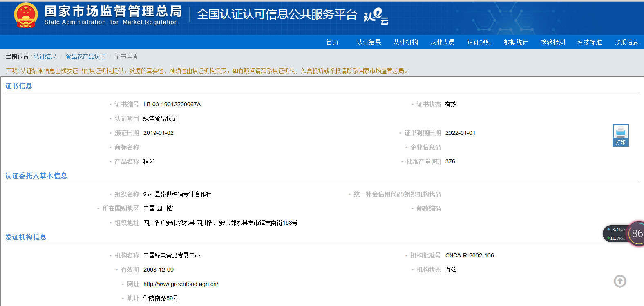
Task: Click the 全国认证认可信息公共服务平台 title
Action: pyautogui.click(x=277, y=14)
